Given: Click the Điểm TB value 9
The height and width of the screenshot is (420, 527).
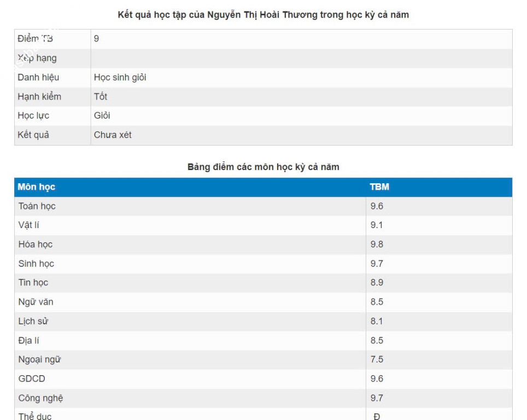Looking at the screenshot, I should pos(96,39).
